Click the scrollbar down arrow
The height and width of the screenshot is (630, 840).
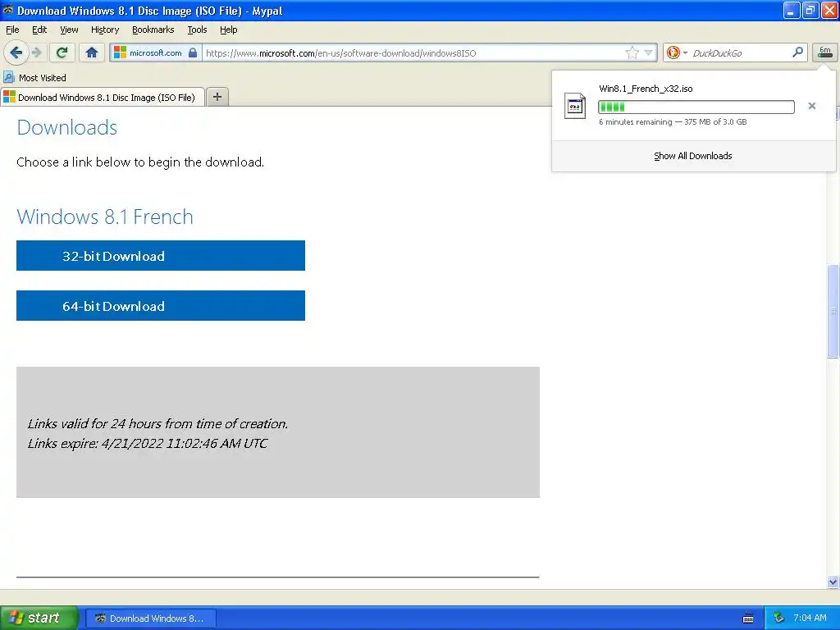tap(833, 582)
